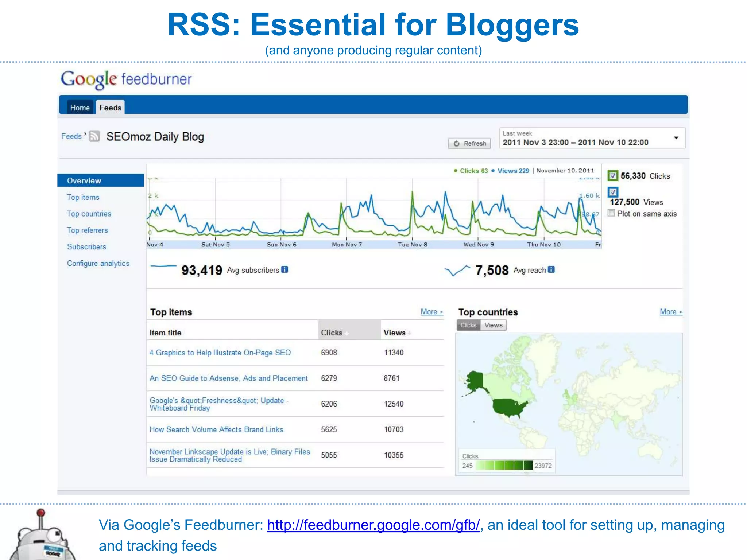Open 4 Graphics to Help Illustrate On-Page SEO
The height and width of the screenshot is (560, 747).
220,353
